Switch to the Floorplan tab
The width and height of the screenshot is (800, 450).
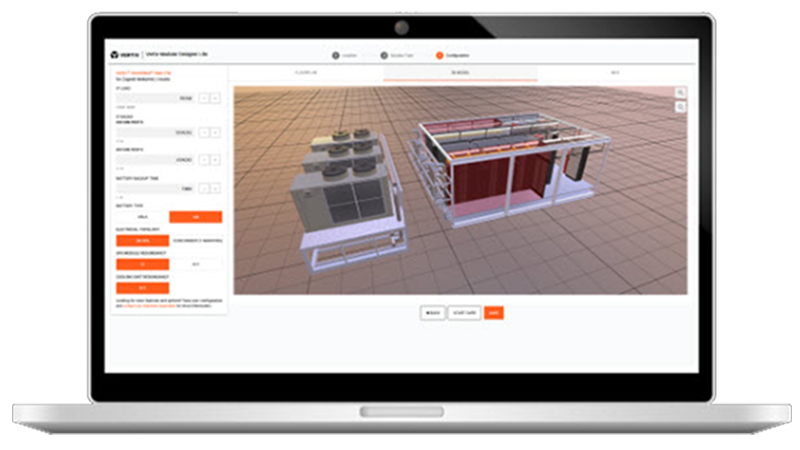click(x=306, y=74)
